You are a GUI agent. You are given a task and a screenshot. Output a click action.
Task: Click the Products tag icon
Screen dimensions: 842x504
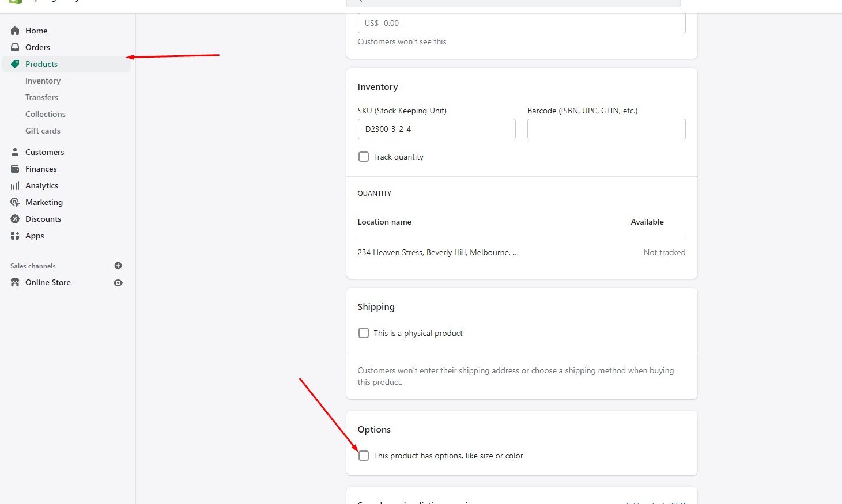15,64
